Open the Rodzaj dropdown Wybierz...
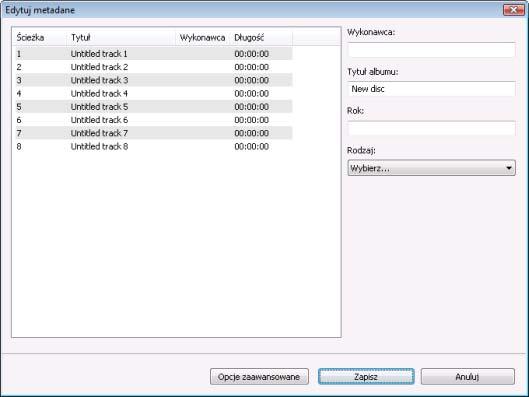The width and height of the screenshot is (529, 397). [x=431, y=168]
